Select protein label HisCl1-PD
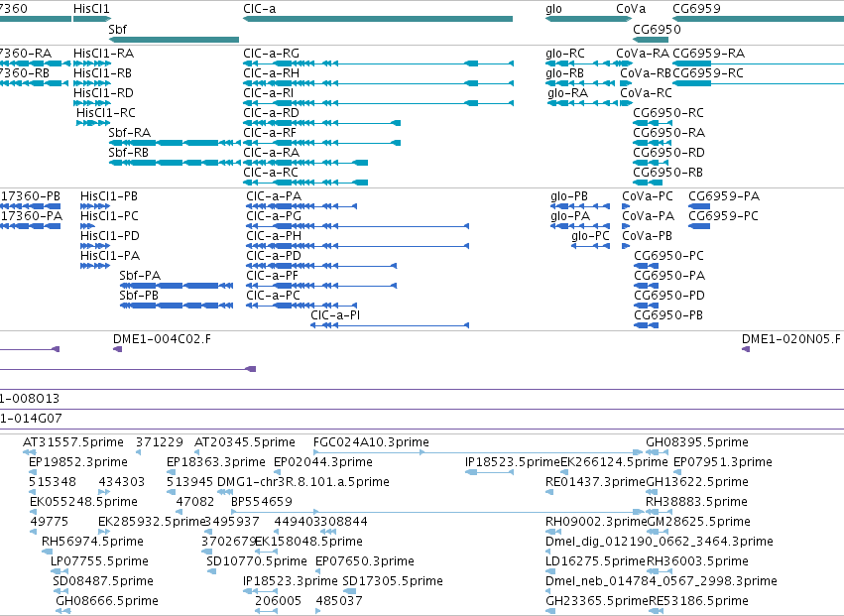Viewport: 844px width, 616px height. pyautogui.click(x=109, y=236)
